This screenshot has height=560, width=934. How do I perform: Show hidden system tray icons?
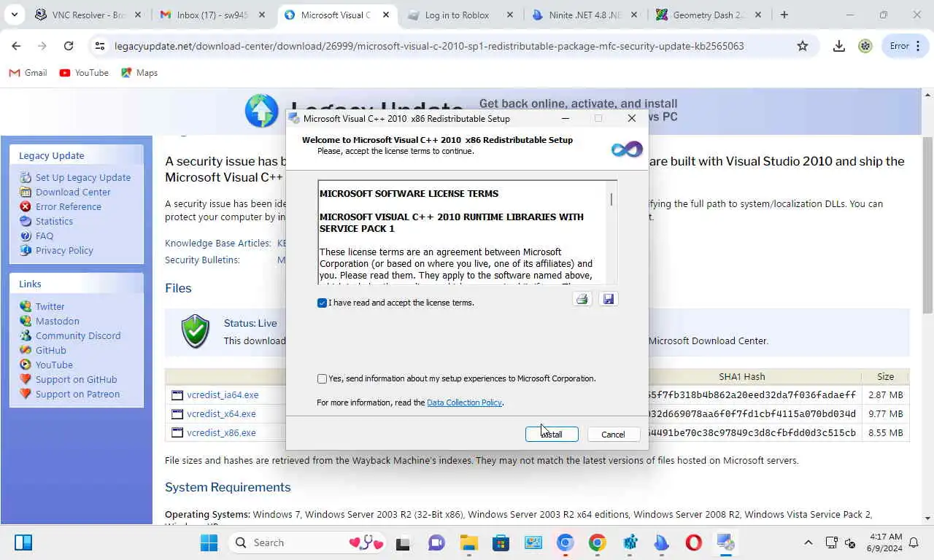click(x=808, y=542)
